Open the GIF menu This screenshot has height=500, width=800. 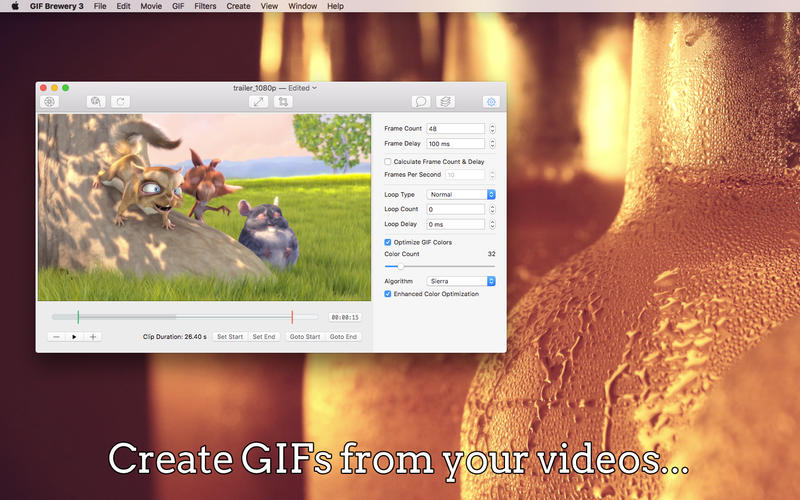(x=178, y=6)
